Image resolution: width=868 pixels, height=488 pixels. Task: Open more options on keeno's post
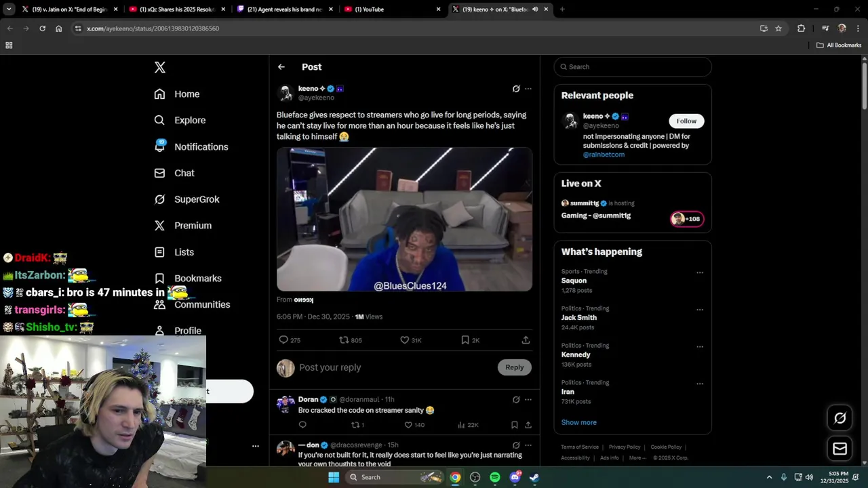tap(528, 89)
